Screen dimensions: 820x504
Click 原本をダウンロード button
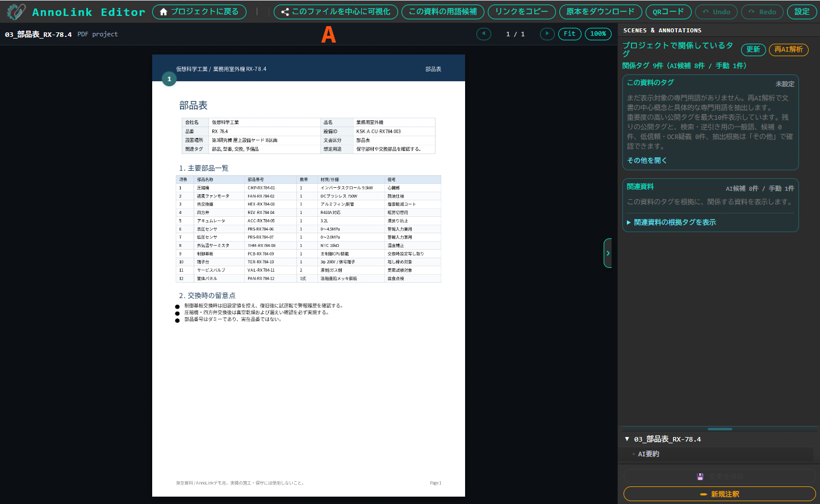tap(601, 11)
